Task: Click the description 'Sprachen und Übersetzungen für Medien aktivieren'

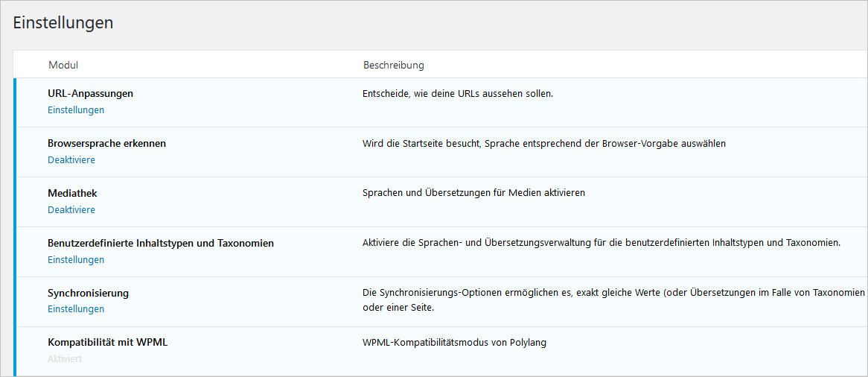Action: tap(474, 194)
